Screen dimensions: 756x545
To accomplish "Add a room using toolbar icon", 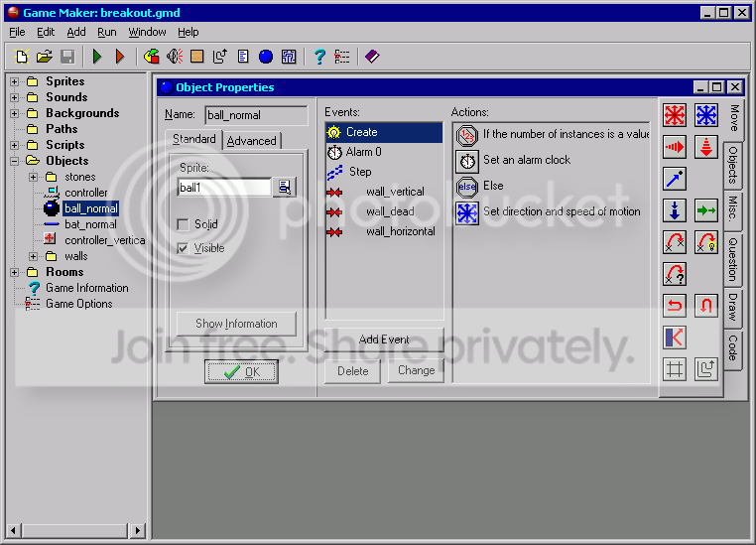I will (x=289, y=57).
